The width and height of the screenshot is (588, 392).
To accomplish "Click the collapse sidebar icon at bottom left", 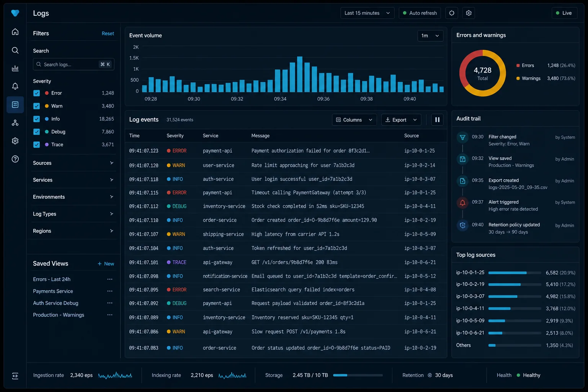I will pos(15,376).
